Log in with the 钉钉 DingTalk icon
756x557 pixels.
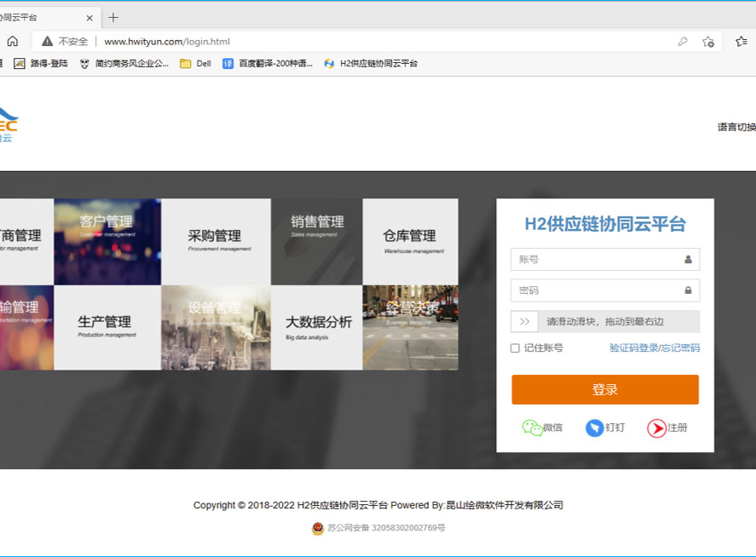point(594,428)
